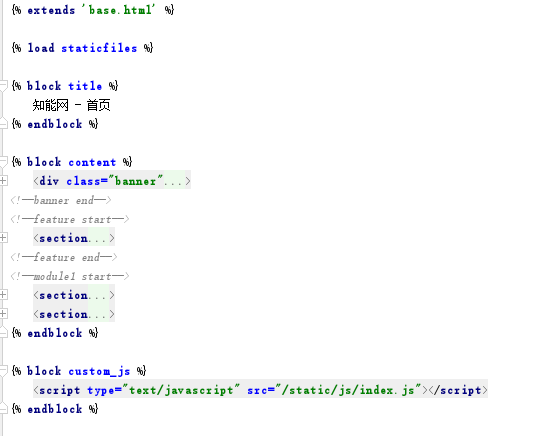Image resolution: width=538 pixels, height=436 pixels.
Task: Click the 'feature end' comment
Action: click(x=64, y=257)
